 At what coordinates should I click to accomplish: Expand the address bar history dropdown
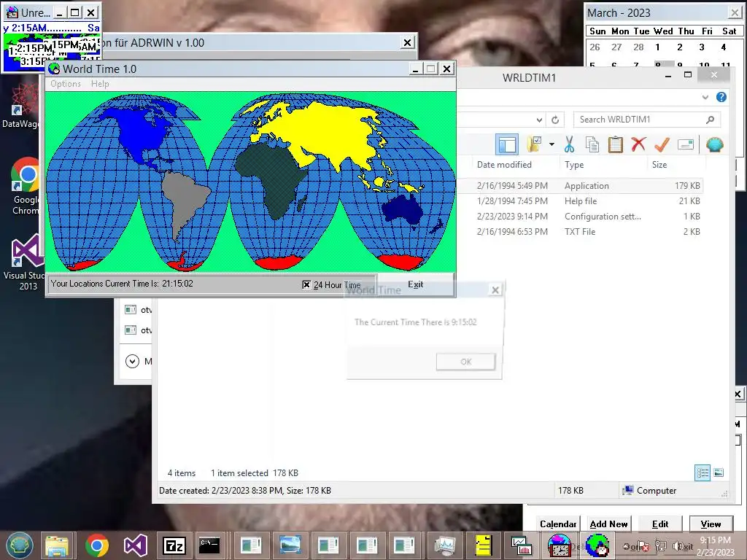click(539, 120)
